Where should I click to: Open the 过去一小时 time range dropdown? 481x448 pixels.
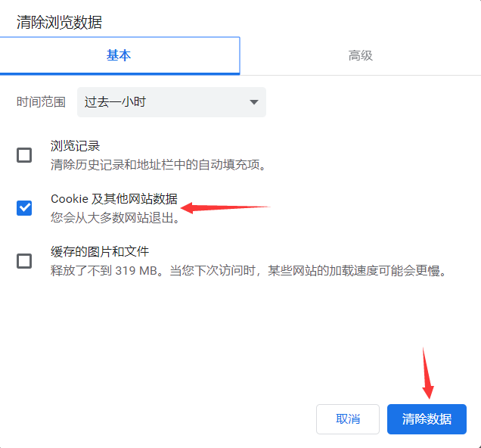[x=171, y=102]
